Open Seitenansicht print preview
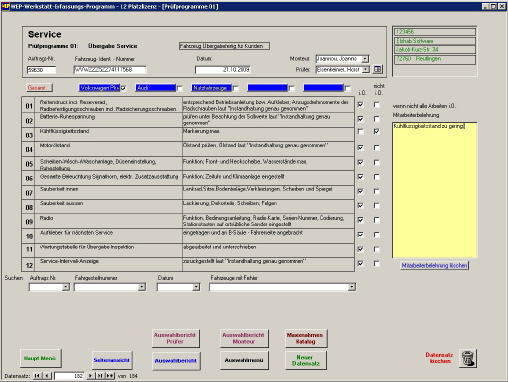Screen dimensions: 508x382 click(112, 360)
